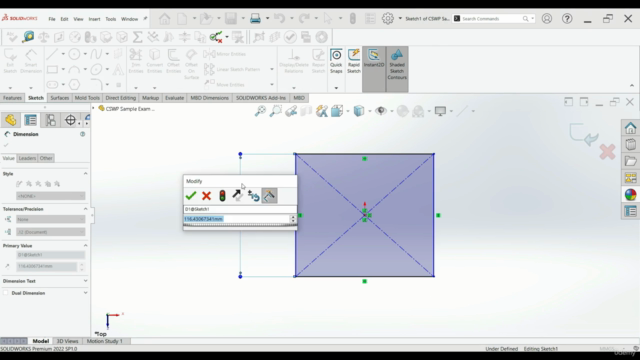Click the Options gear icon
The height and width of the screenshot is (360, 640).
click(387, 18)
